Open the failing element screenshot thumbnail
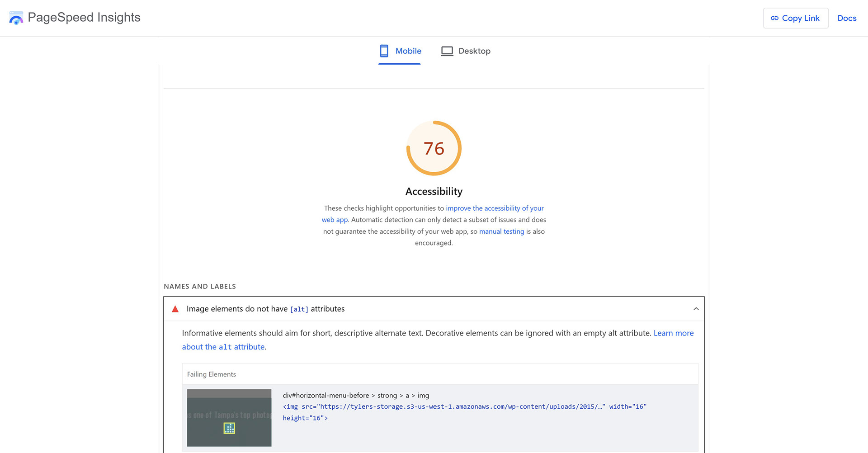This screenshot has width=868, height=453. 229,418
